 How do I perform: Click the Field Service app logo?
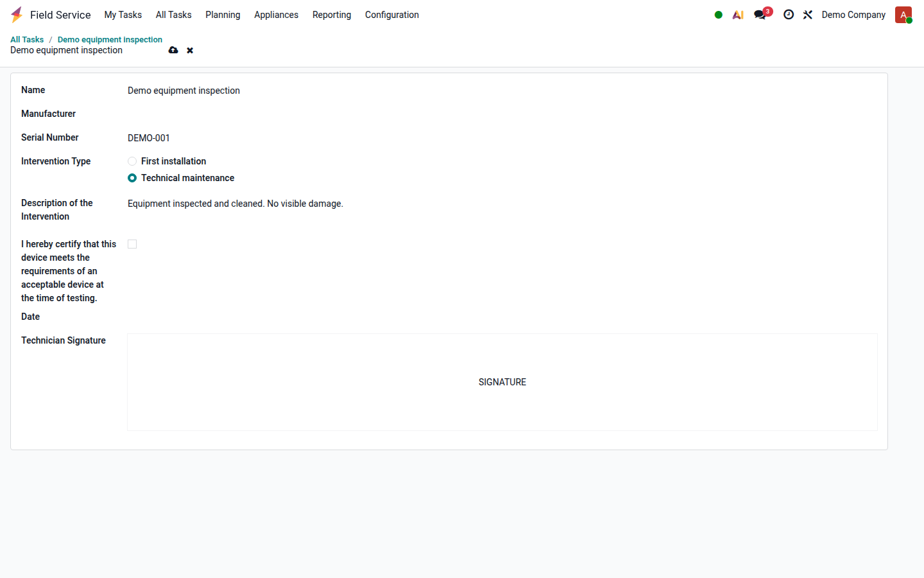(x=17, y=15)
